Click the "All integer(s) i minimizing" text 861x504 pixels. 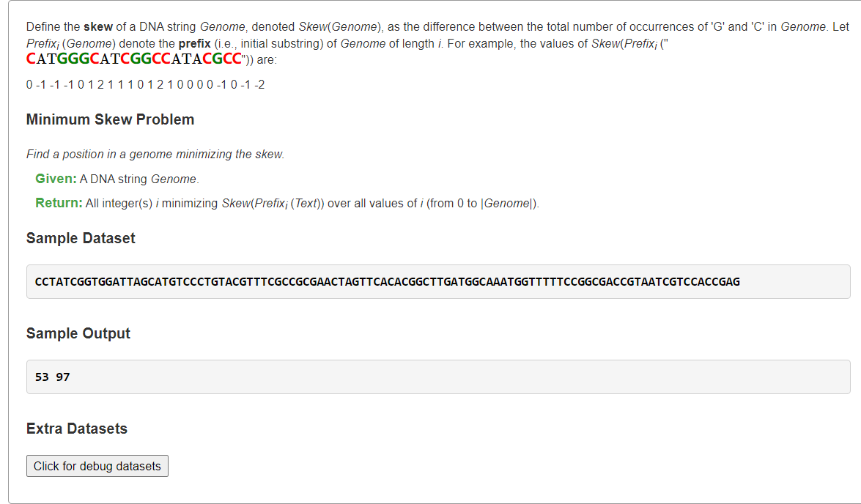click(x=152, y=203)
